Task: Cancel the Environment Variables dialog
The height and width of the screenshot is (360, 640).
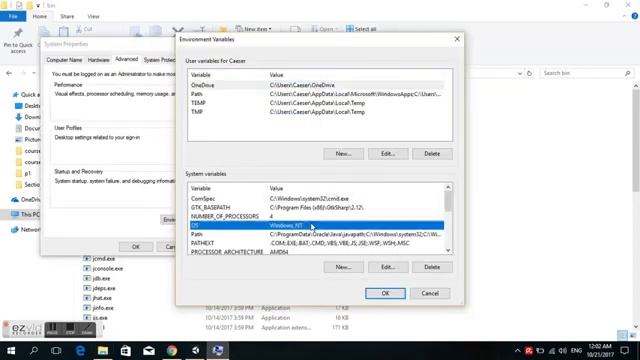Action: click(430, 293)
